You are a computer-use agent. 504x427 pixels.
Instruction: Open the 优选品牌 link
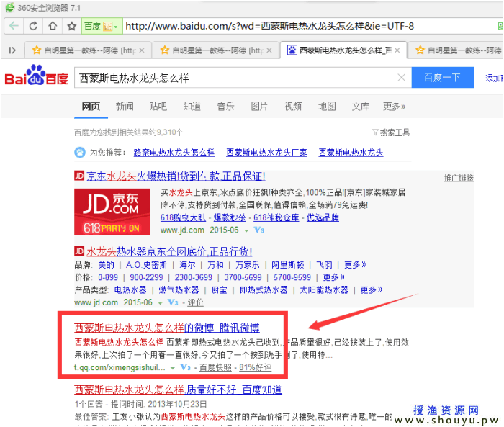pos(323,217)
